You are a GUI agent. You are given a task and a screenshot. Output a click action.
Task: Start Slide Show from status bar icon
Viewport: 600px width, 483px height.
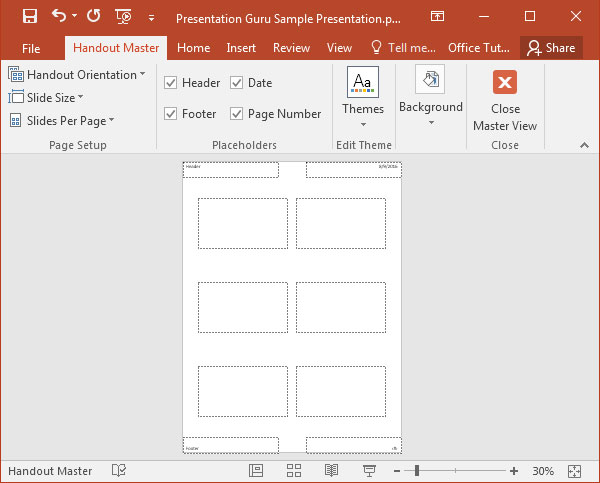(369, 471)
